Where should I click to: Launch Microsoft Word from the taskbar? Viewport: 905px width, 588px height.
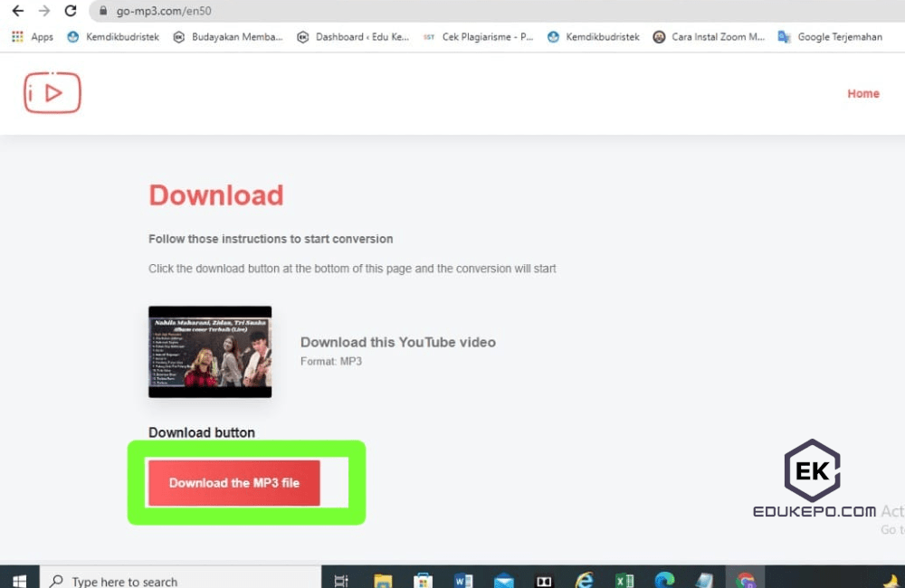coord(463,579)
